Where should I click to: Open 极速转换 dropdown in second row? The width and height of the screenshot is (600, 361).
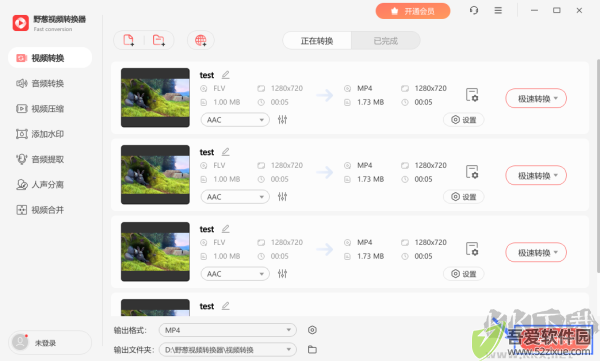point(536,176)
